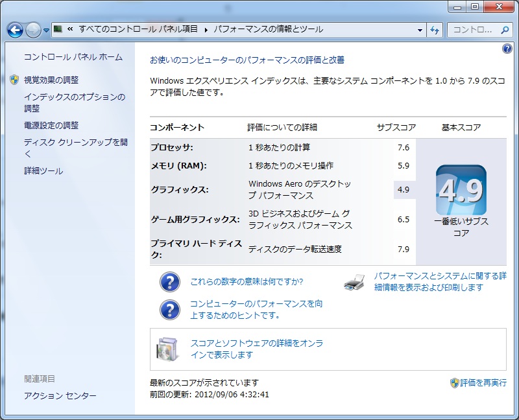Click the software box icon in the online details panel
The image size is (519, 420).
tap(166, 349)
